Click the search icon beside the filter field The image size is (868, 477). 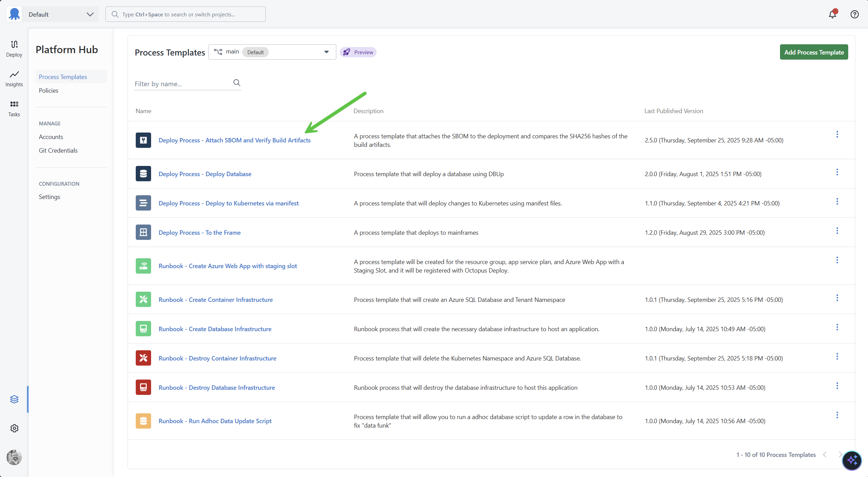[x=237, y=82]
